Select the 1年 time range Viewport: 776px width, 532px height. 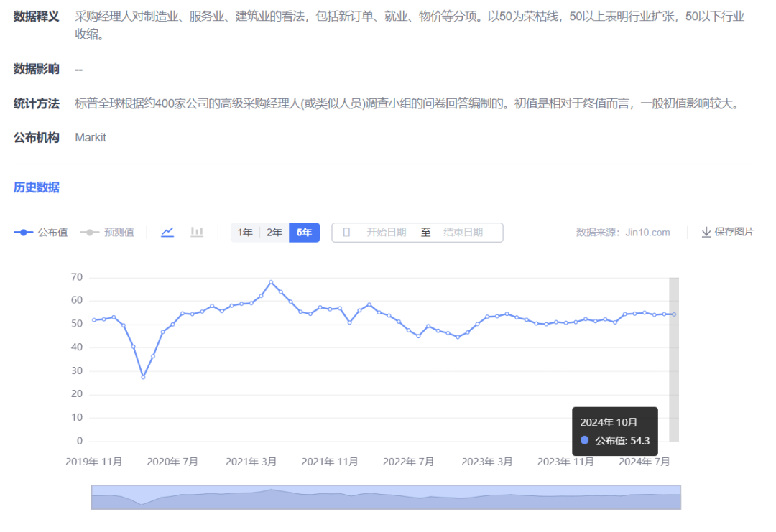245,233
